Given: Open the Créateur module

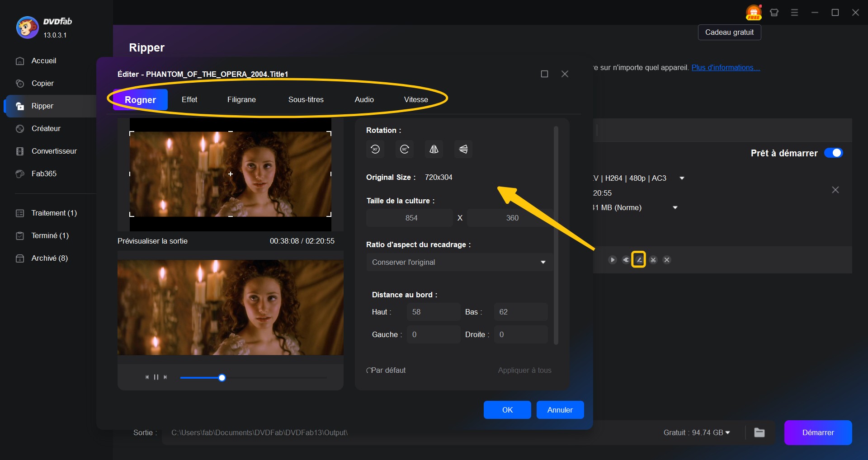Looking at the screenshot, I should [x=46, y=128].
